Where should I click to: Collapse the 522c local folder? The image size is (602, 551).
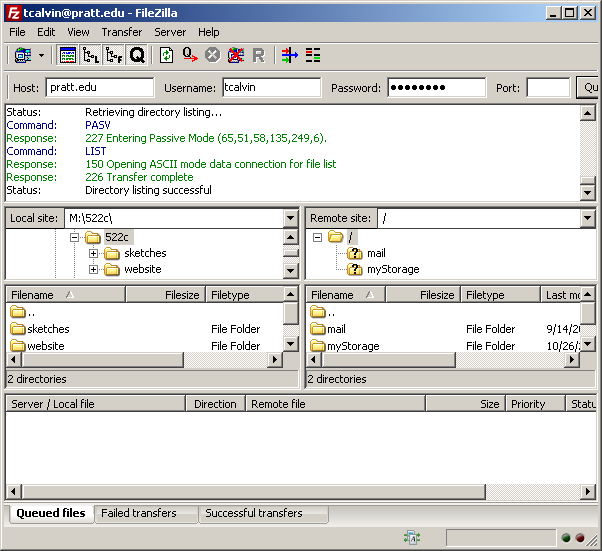click(x=74, y=237)
